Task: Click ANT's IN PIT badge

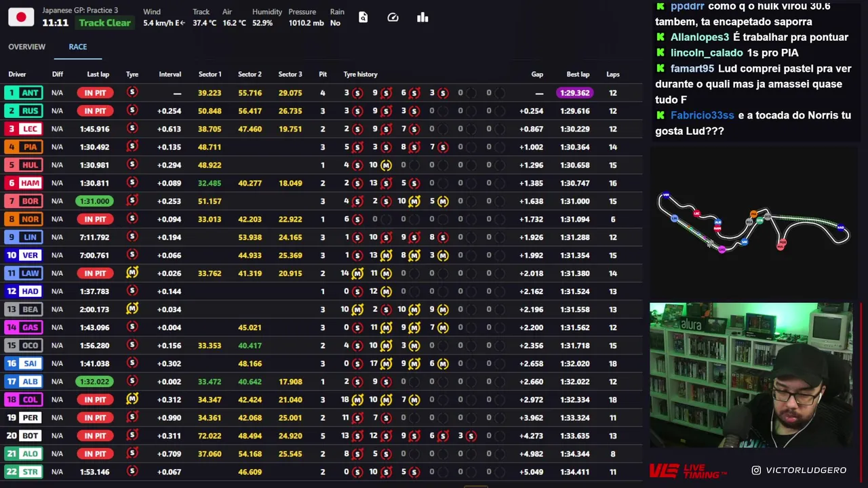Action: [x=95, y=92]
